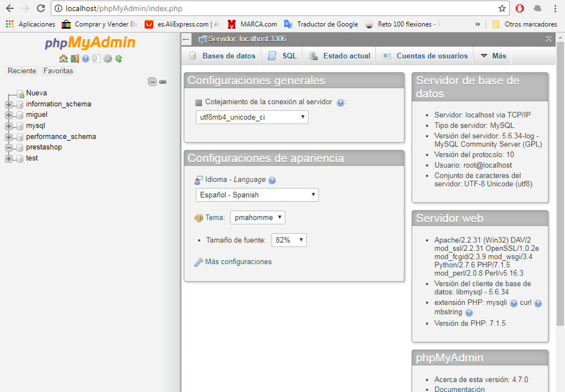Click help icon next to Idioma - Language
Viewport: 565px width, 392px height.
(272, 180)
